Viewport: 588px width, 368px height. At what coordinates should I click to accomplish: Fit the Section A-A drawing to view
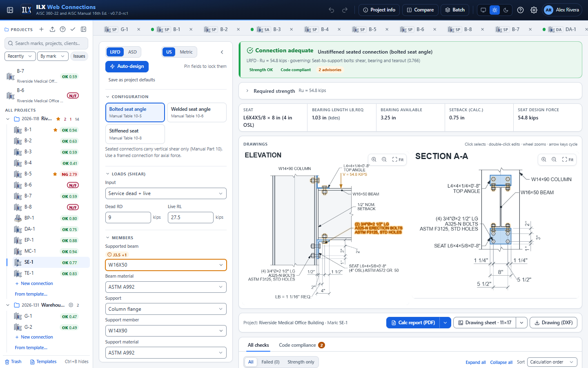click(x=568, y=159)
